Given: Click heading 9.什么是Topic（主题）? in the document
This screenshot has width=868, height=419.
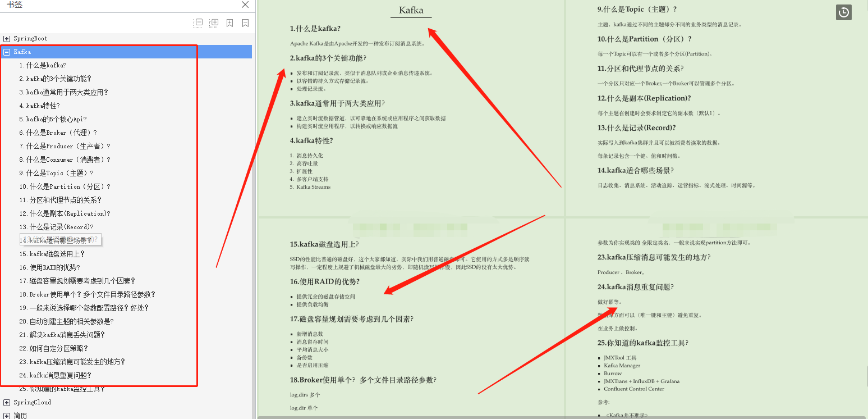Looking at the screenshot, I should pyautogui.click(x=637, y=10).
